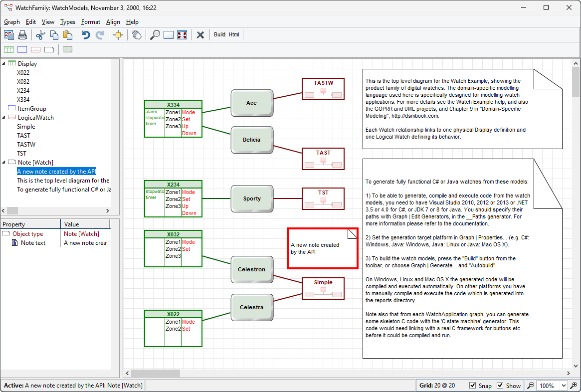Viewport: 581px width, 392px height.
Task: Disable the Snap checkbox
Action: click(472, 385)
